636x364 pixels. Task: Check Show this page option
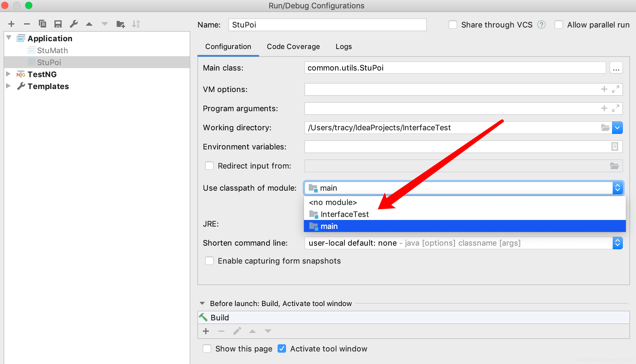207,349
